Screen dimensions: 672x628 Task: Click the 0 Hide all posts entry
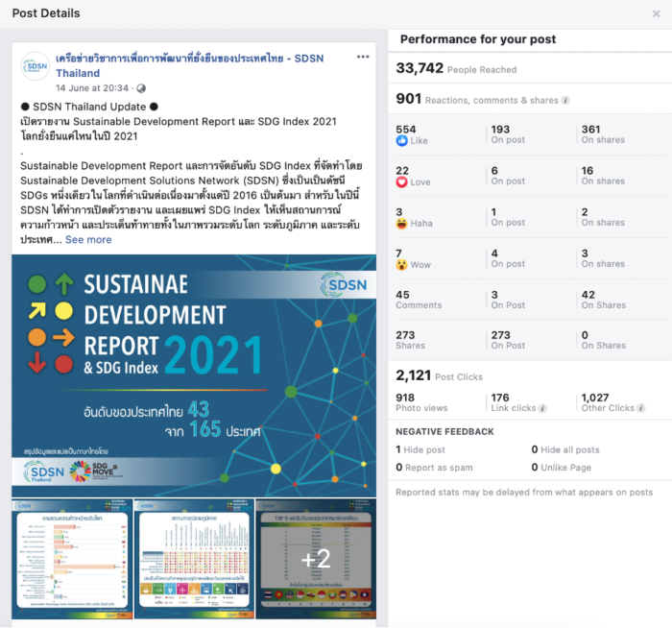[x=565, y=449]
